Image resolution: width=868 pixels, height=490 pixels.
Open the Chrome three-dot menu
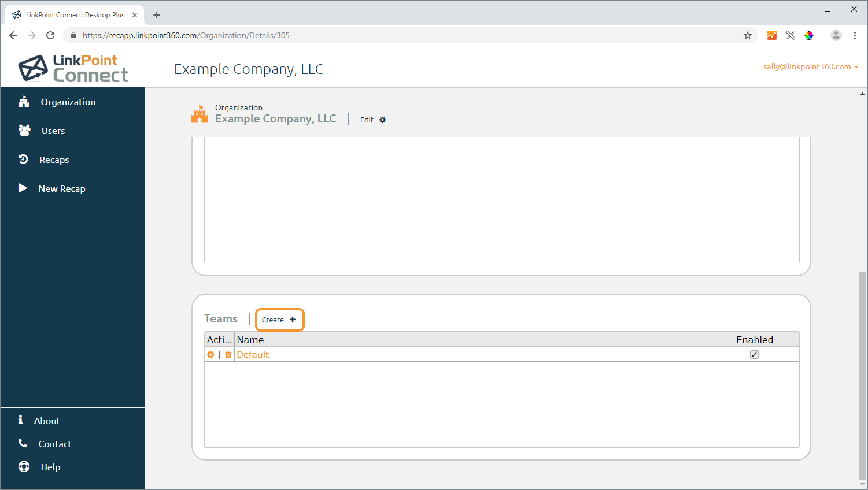point(855,35)
